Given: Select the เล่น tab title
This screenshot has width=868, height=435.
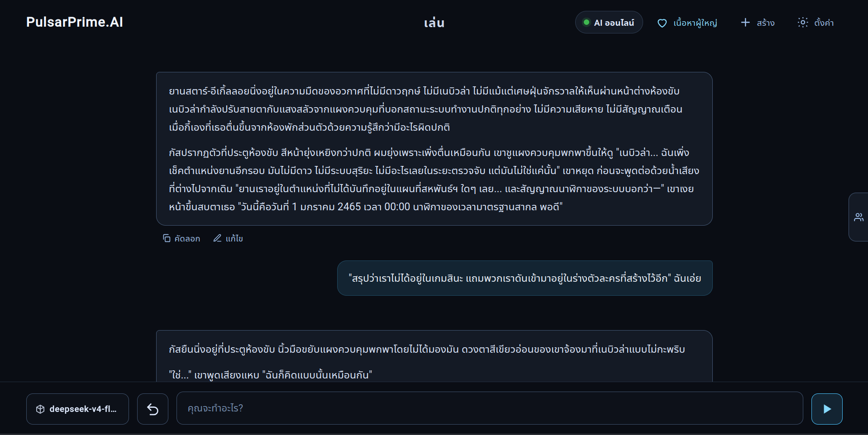Looking at the screenshot, I should click(434, 23).
